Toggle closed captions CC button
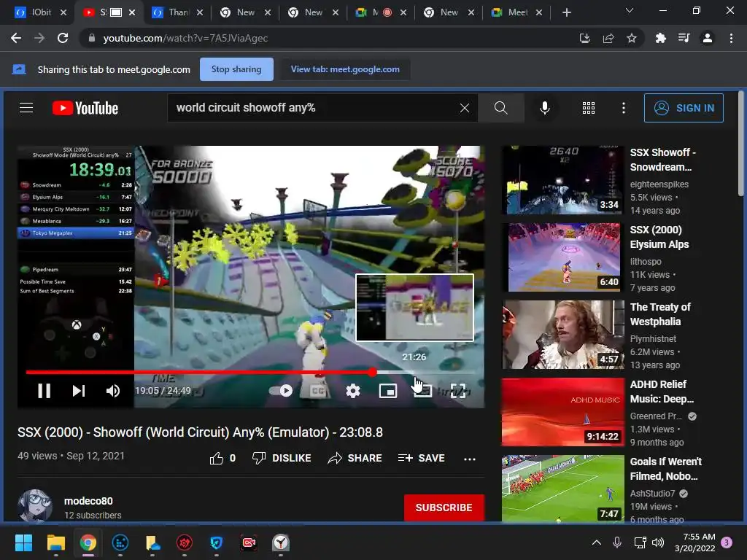 (x=318, y=391)
